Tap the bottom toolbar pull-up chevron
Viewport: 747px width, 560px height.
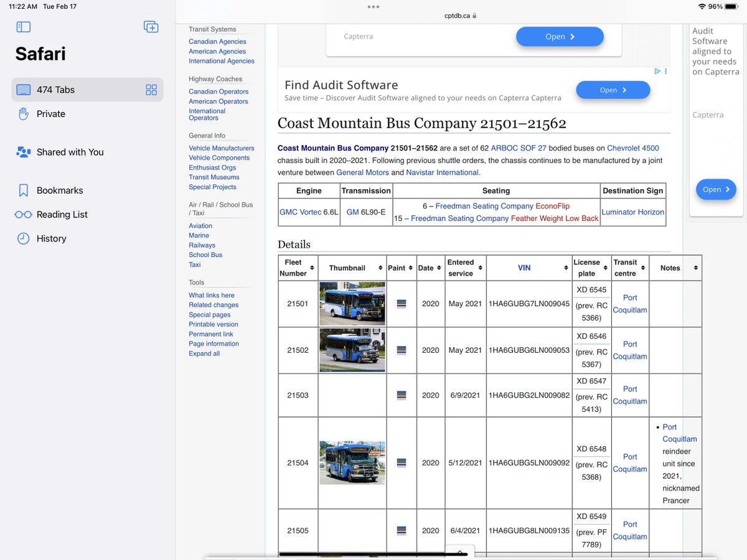460,551
